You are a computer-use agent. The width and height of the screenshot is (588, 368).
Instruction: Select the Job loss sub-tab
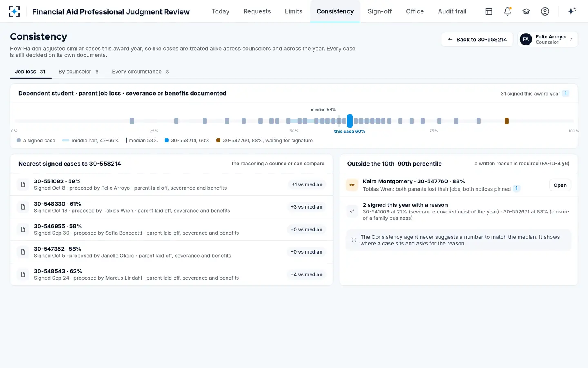tap(30, 72)
